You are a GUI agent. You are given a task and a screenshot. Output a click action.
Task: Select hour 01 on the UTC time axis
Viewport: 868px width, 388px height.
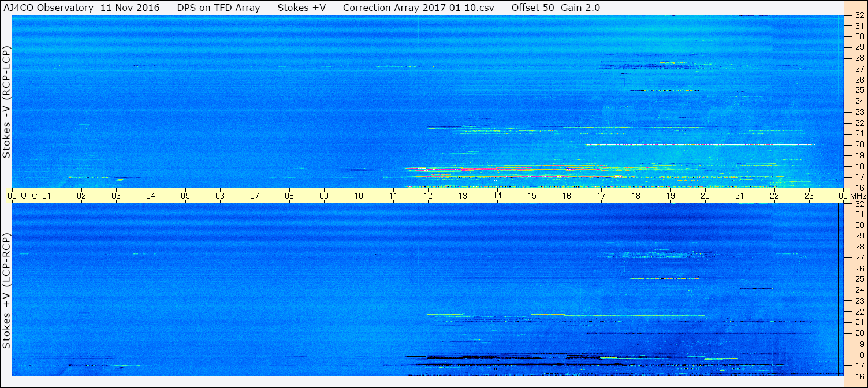tap(47, 196)
